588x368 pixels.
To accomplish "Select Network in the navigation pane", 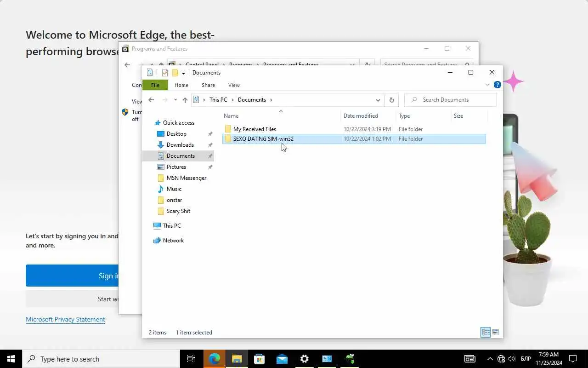I will 173,241.
